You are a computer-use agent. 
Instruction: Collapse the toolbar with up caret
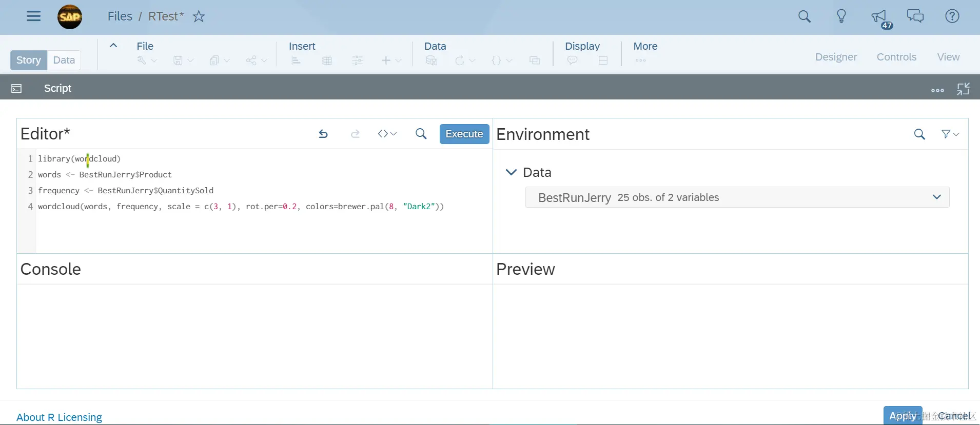point(113,45)
